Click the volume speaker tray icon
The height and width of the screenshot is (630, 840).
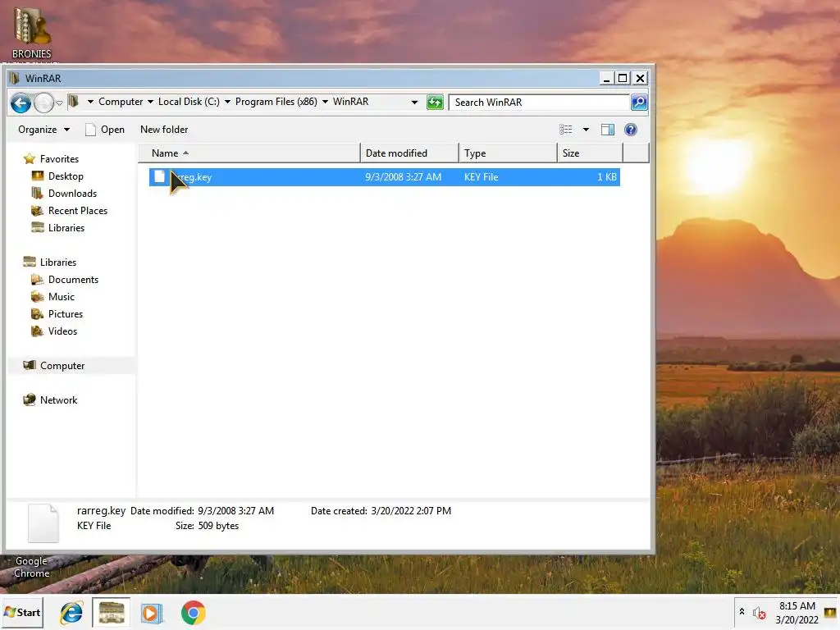click(759, 612)
